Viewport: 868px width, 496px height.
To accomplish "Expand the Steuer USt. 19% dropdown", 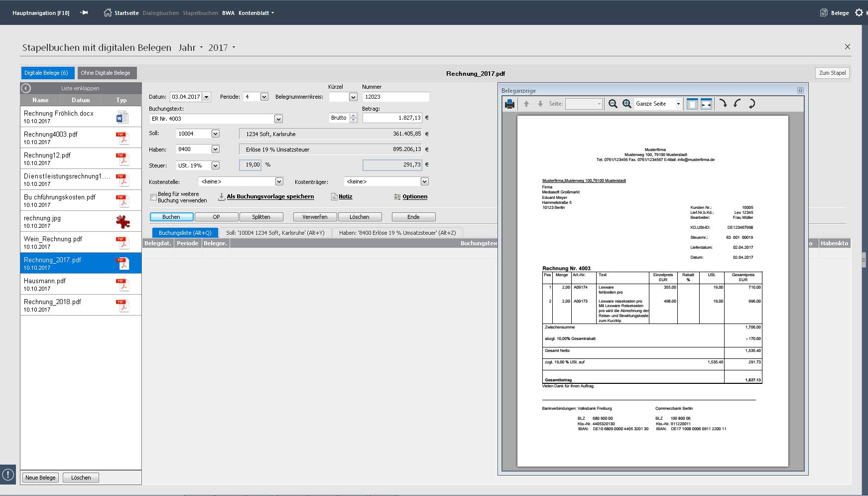I will 215,165.
